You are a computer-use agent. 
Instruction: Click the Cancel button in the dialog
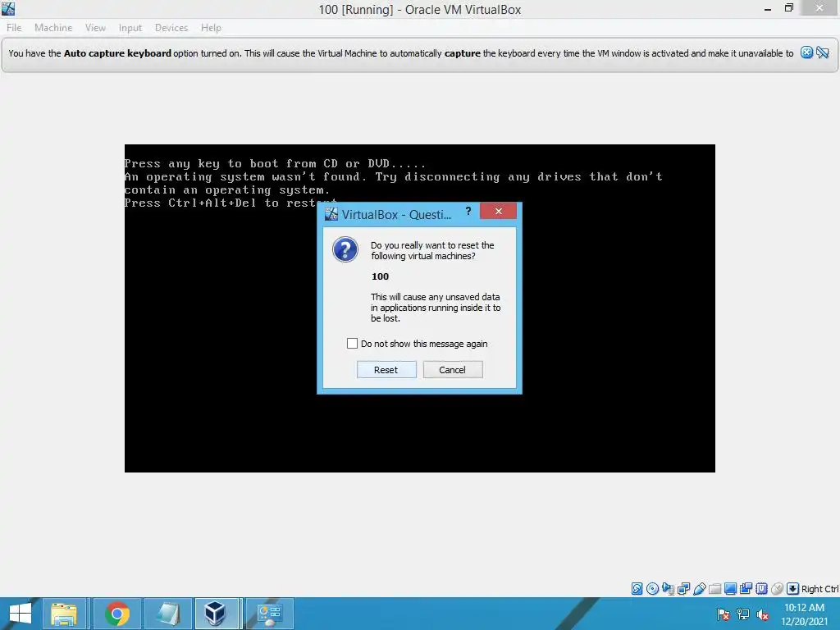tap(453, 370)
